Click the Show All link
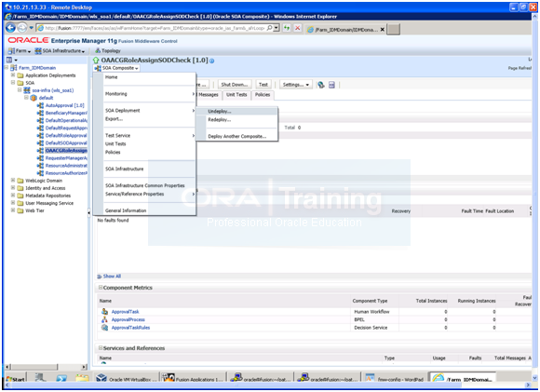This screenshot has width=540, height=392. click(112, 277)
